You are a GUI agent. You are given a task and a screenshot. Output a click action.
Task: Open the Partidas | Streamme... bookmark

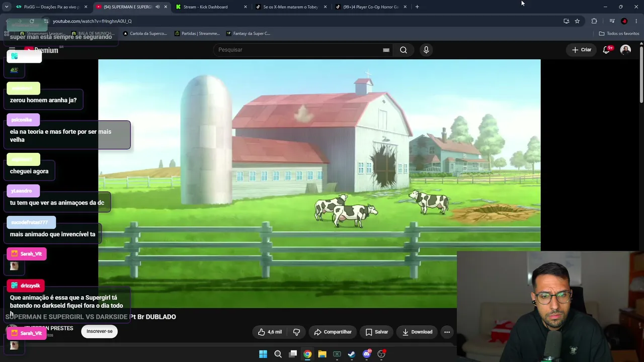197,34
